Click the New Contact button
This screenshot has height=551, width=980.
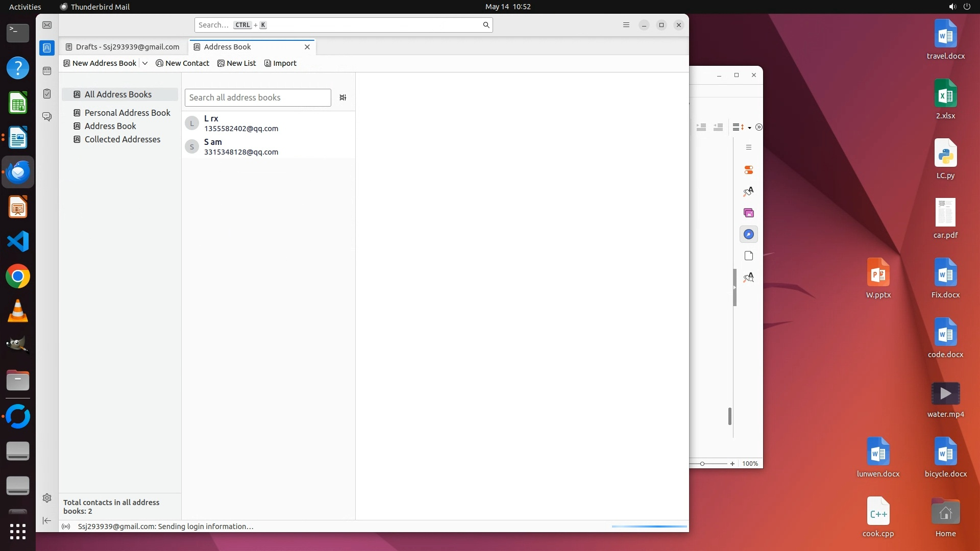(182, 63)
